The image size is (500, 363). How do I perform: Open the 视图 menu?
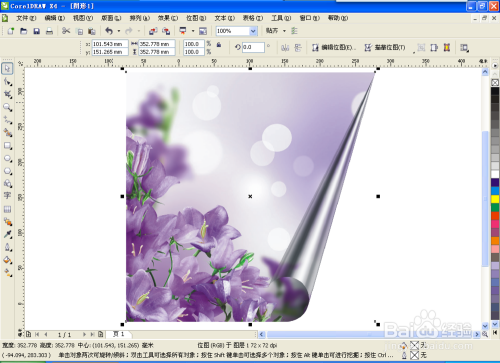[x=83, y=18]
